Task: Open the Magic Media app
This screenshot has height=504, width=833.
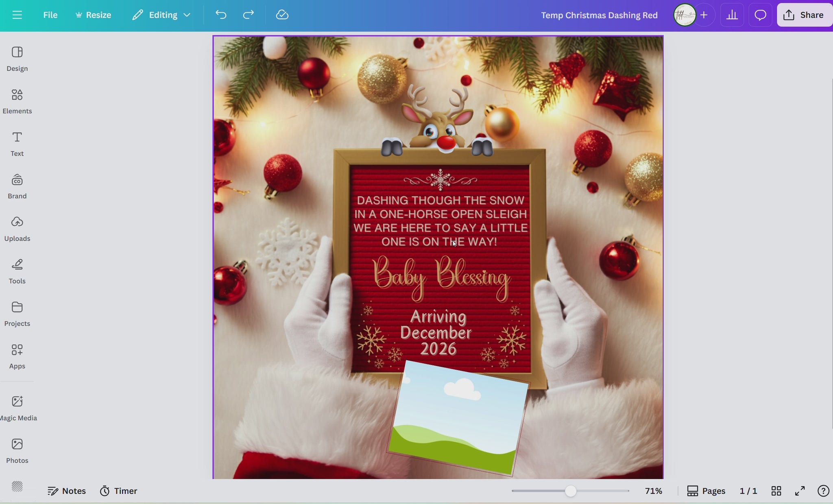Action: click(17, 408)
